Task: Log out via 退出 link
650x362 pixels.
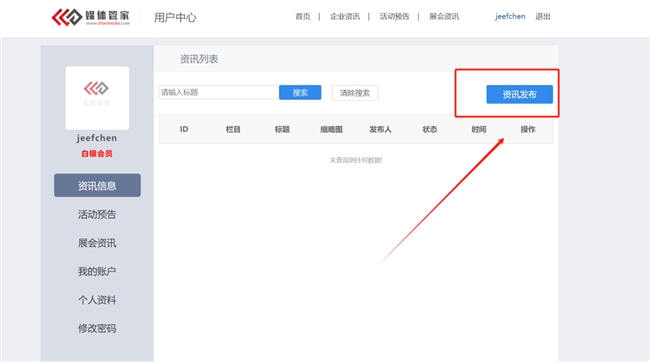Action: point(543,17)
